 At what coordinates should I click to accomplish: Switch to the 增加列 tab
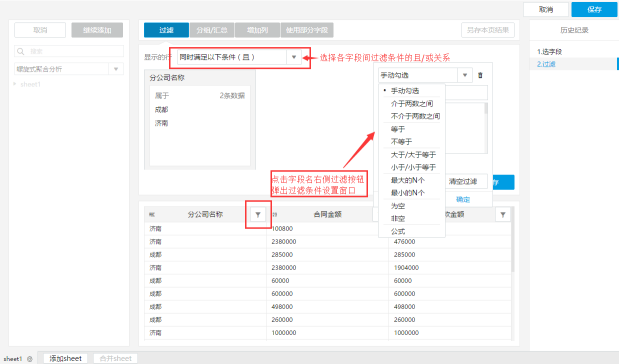[x=257, y=30]
